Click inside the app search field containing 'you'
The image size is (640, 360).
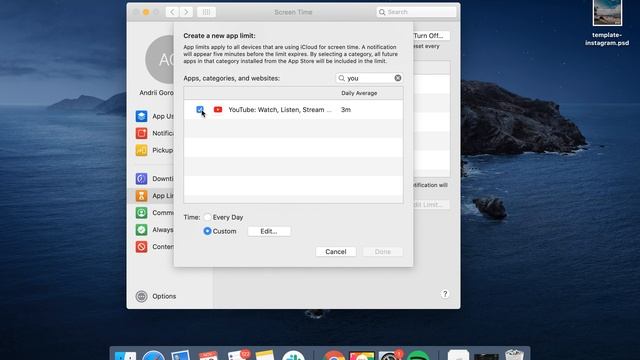(369, 78)
